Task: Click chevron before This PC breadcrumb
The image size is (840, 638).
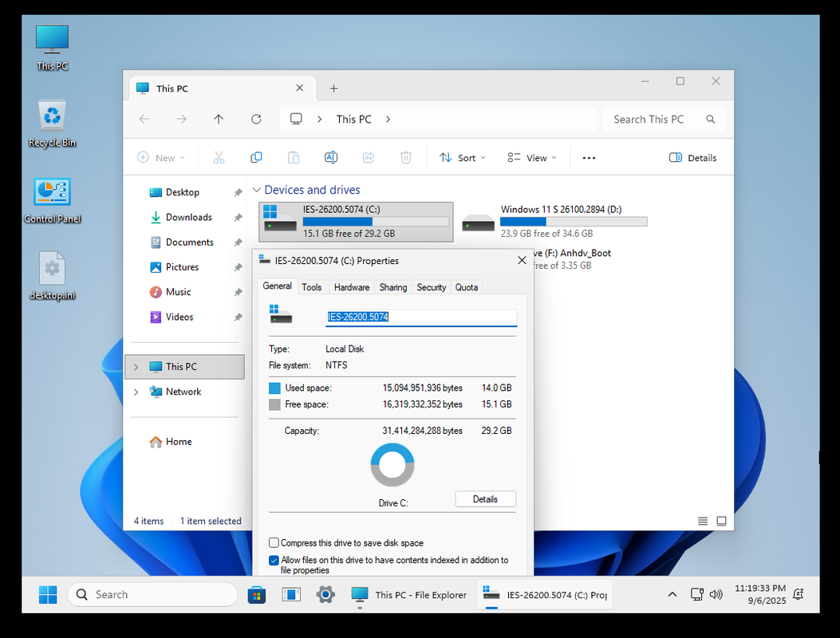Action: coord(319,119)
